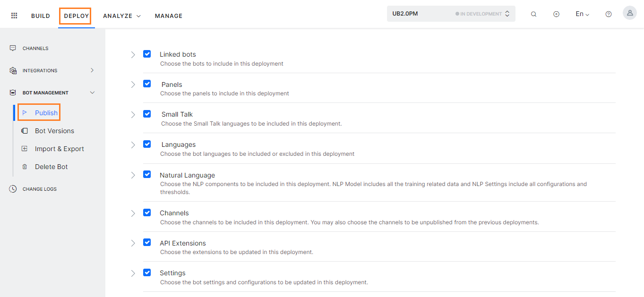This screenshot has height=297, width=644.
Task: Switch to the DEPLOY tab
Action: [75, 16]
